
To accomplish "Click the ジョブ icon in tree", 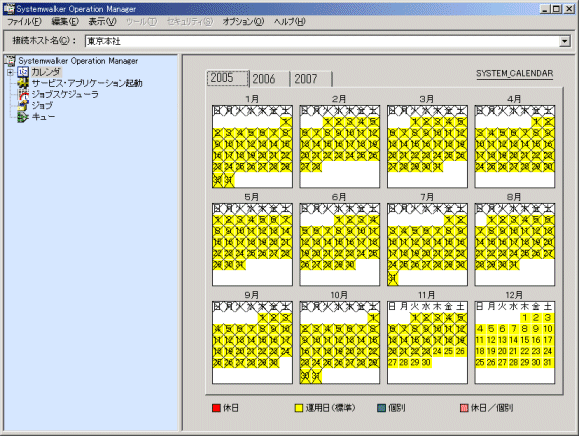I will [23, 106].
